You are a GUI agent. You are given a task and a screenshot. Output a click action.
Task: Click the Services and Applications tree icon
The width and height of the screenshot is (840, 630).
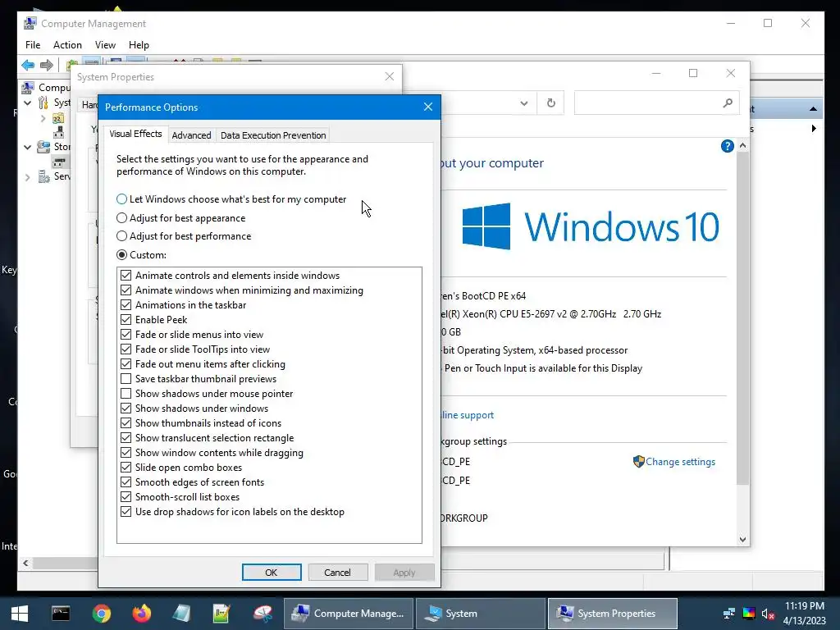pyautogui.click(x=44, y=176)
